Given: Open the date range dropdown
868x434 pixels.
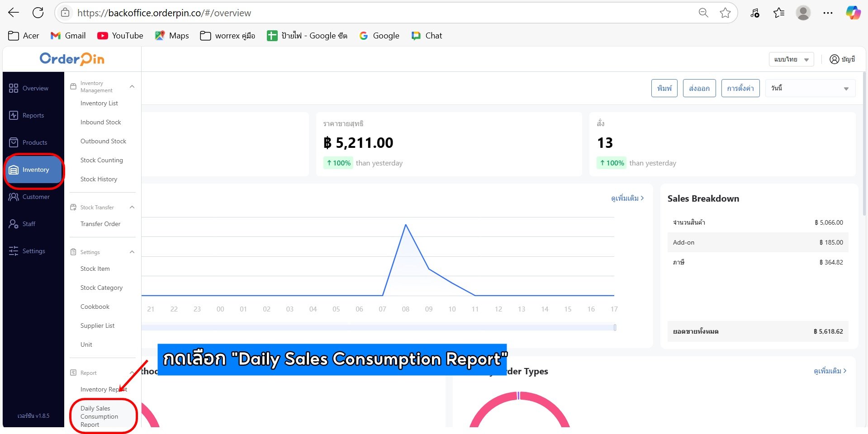Looking at the screenshot, I should (x=810, y=88).
